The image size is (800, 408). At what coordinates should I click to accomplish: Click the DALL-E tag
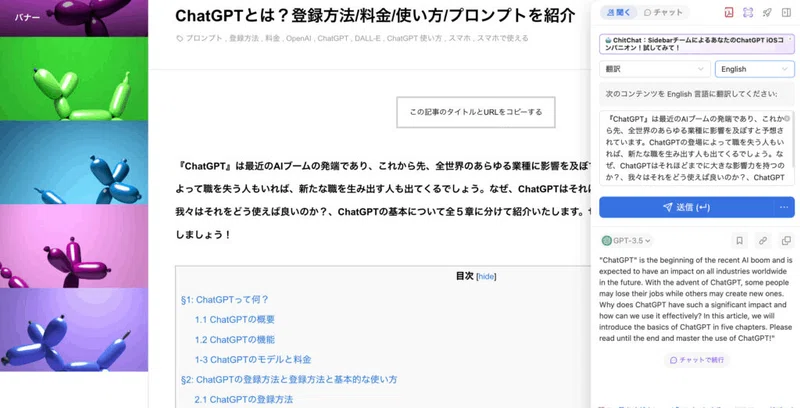[367, 38]
